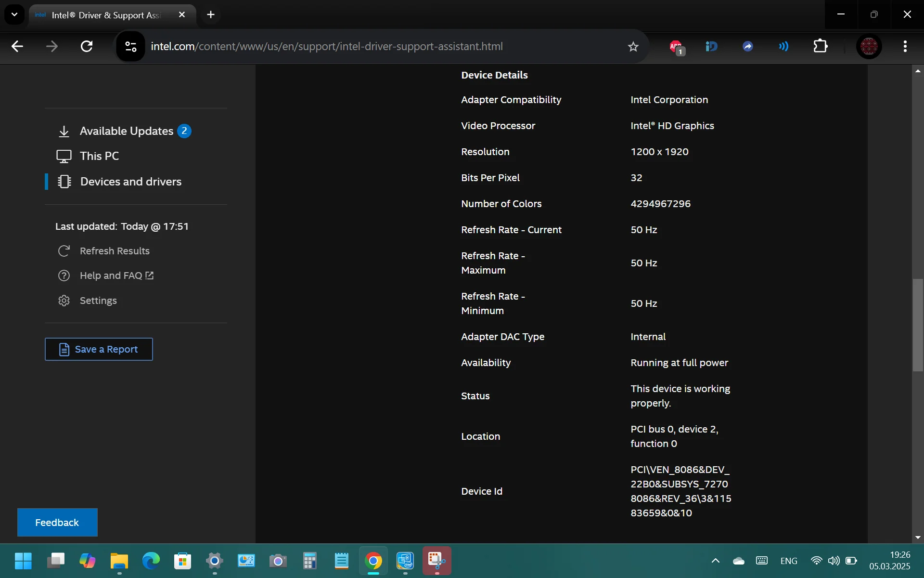Open Chrome three-dot menu
The height and width of the screenshot is (578, 924).
(905, 47)
